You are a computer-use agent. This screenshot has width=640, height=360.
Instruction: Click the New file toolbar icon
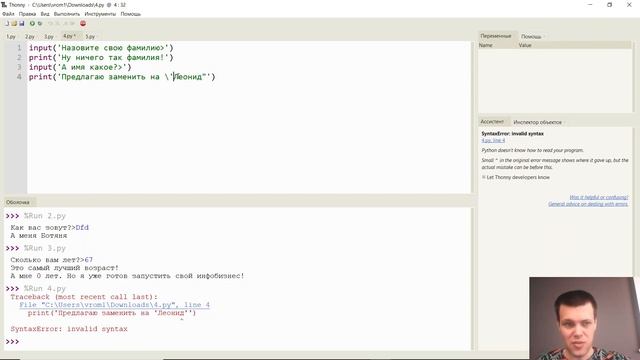click(x=7, y=24)
